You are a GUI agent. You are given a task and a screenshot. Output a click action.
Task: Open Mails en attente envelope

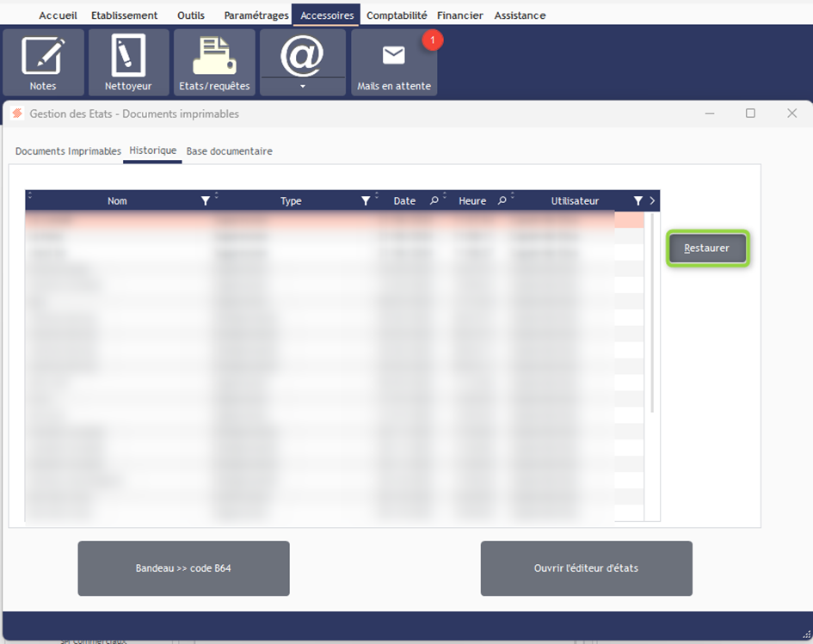click(394, 62)
